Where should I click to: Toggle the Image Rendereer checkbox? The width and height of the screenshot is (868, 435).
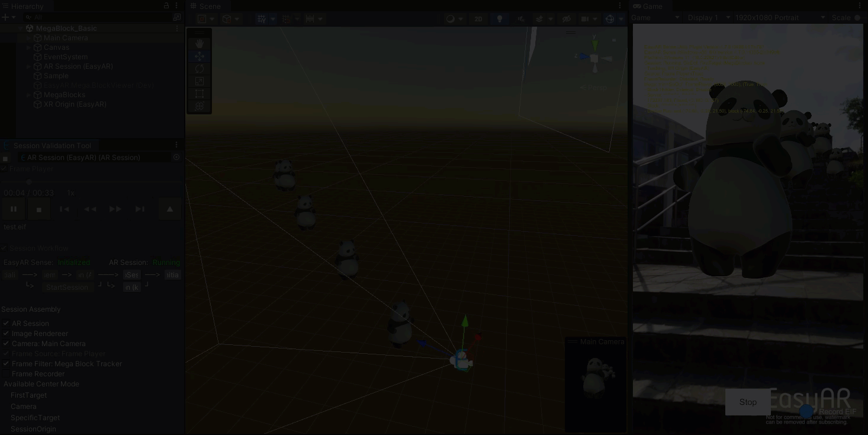(x=6, y=334)
